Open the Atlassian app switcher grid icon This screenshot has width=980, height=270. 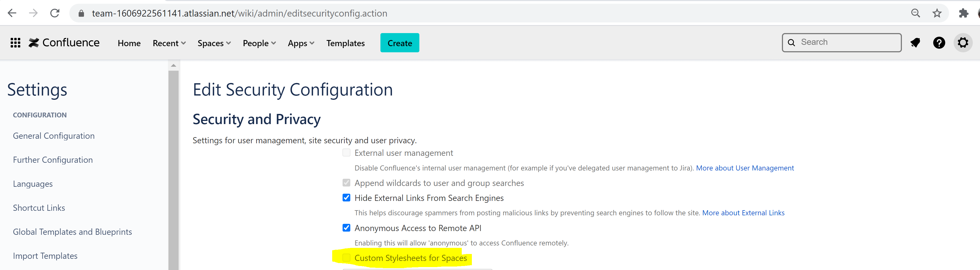pyautogui.click(x=15, y=43)
